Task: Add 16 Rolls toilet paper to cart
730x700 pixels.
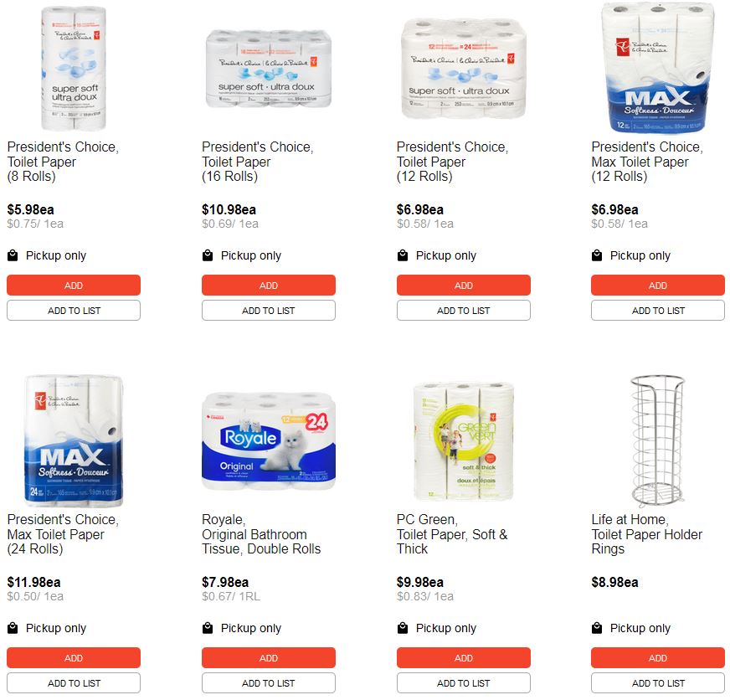Action: (269, 285)
